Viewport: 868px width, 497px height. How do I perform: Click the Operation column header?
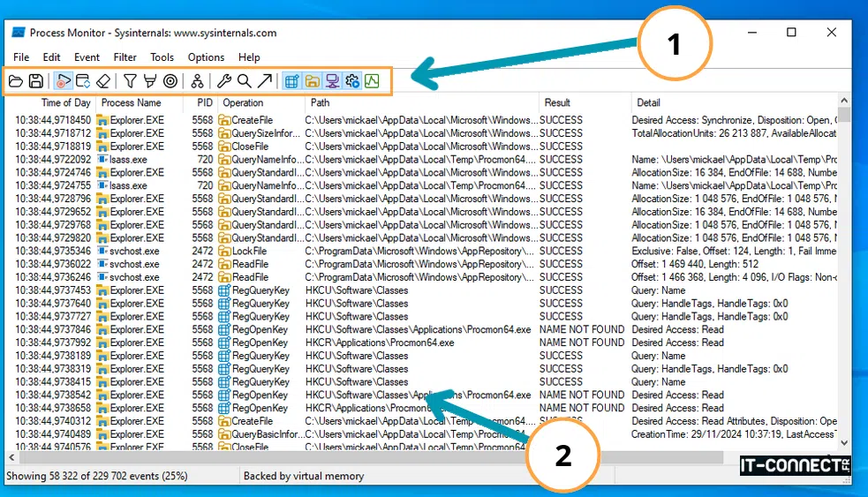click(x=243, y=103)
